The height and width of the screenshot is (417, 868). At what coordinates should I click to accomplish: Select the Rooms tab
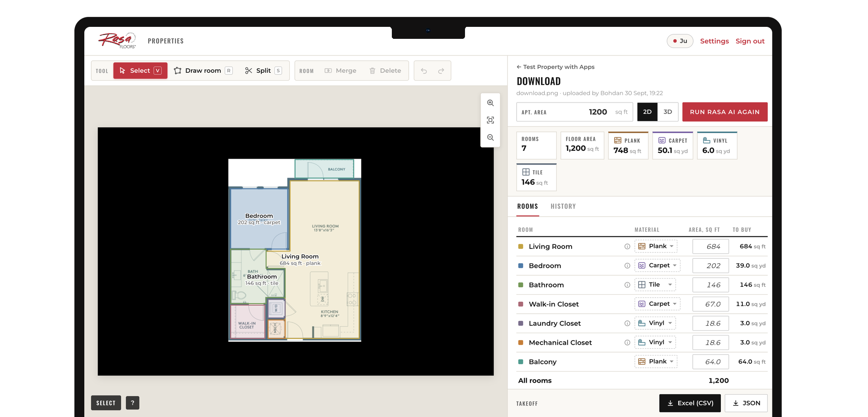click(527, 206)
